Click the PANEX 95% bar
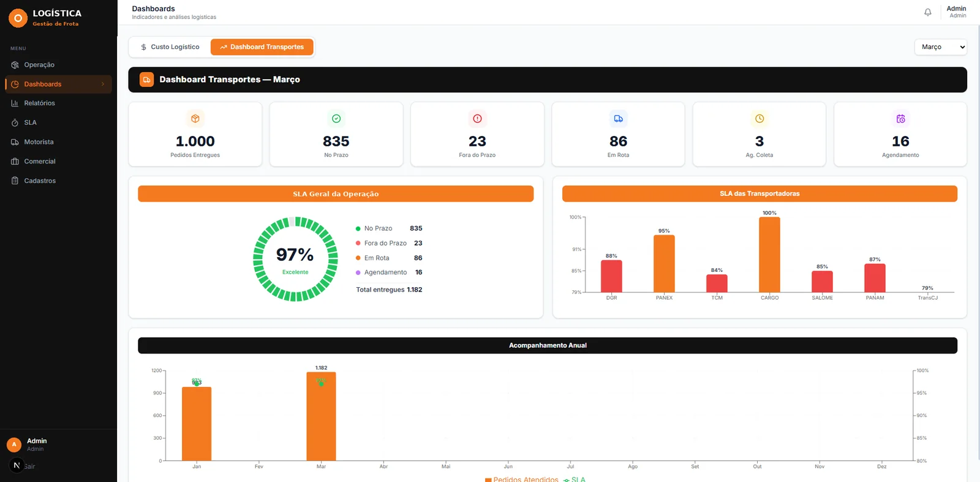The image size is (980, 482). pos(664,264)
